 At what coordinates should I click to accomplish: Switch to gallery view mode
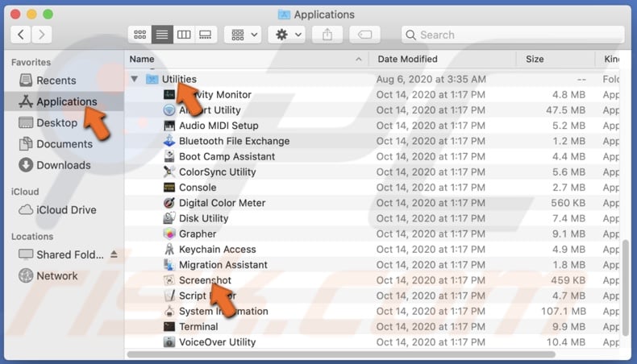pyautogui.click(x=205, y=35)
